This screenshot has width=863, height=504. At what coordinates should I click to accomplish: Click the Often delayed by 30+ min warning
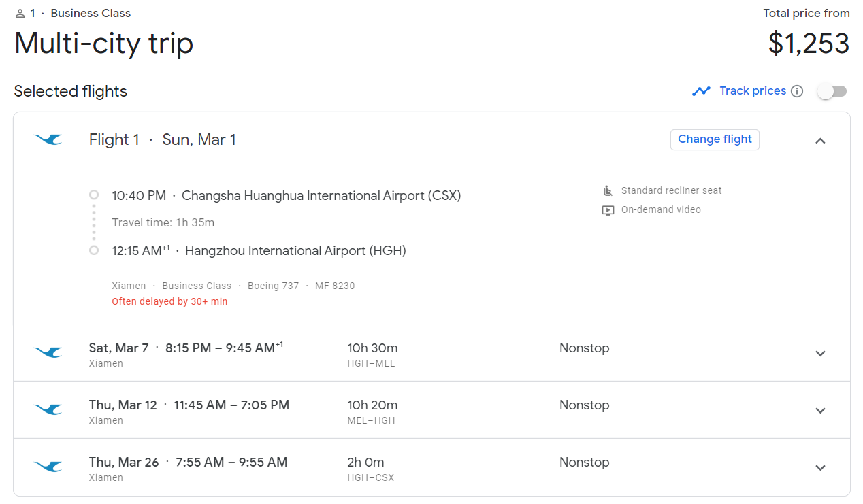click(169, 301)
